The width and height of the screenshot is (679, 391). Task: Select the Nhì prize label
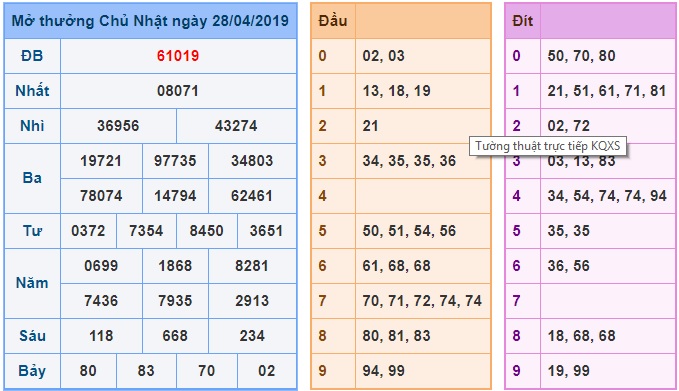click(x=32, y=126)
